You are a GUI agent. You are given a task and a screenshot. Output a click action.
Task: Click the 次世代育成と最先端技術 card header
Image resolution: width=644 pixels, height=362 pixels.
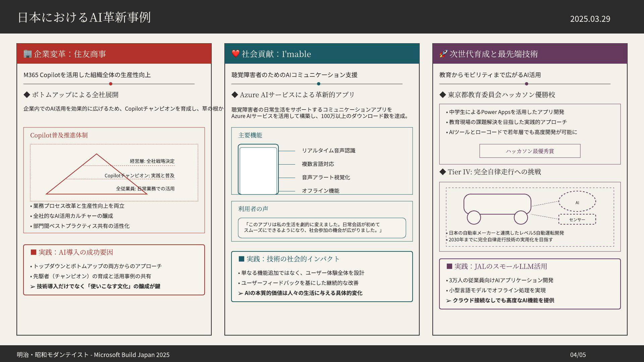pos(530,54)
